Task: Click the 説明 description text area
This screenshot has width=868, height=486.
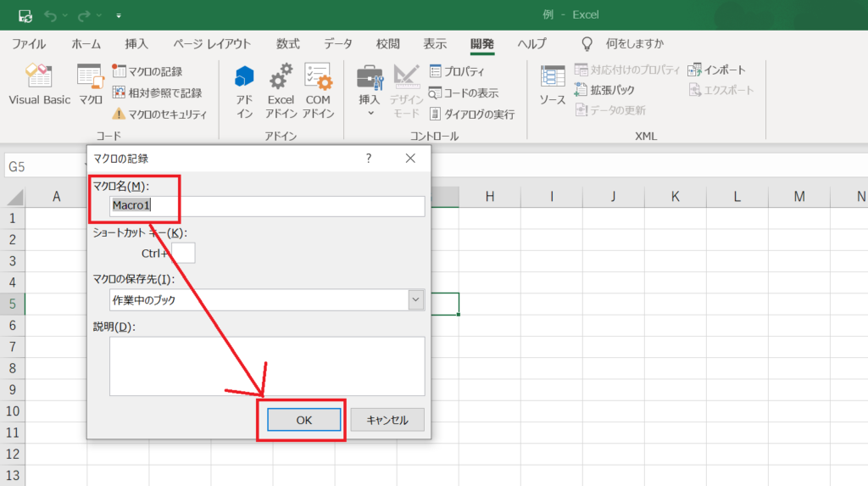Action: [x=267, y=366]
